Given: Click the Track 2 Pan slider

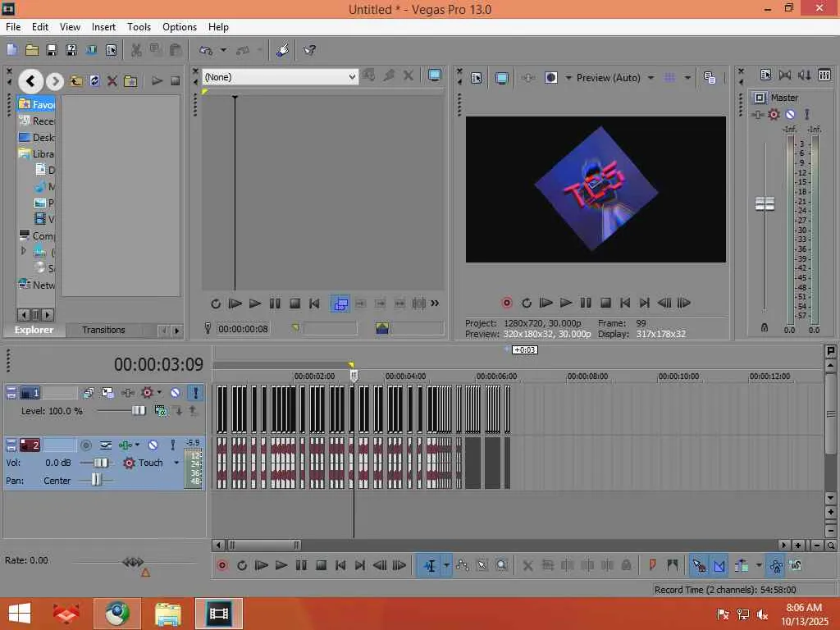Looking at the screenshot, I should pos(96,481).
